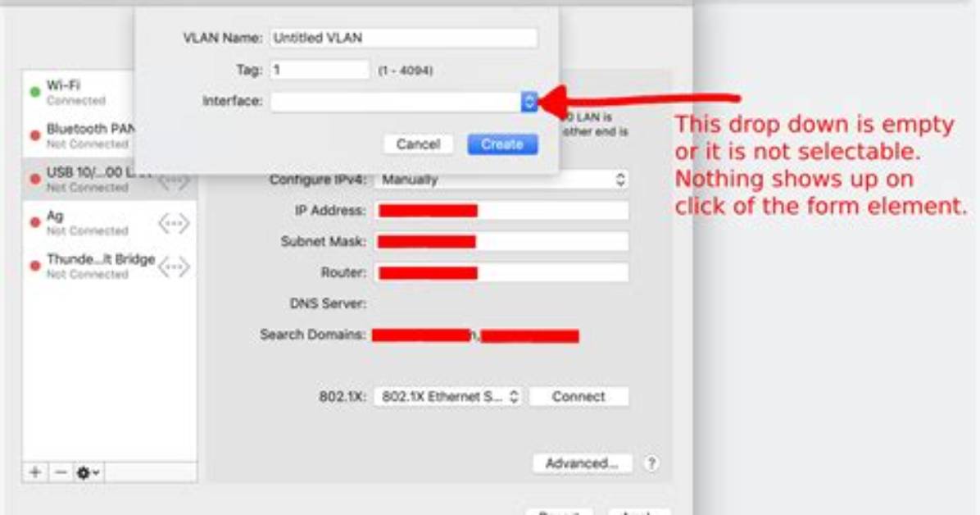Add a new network service with plus
Screen dimensions: 980x515
35,472
